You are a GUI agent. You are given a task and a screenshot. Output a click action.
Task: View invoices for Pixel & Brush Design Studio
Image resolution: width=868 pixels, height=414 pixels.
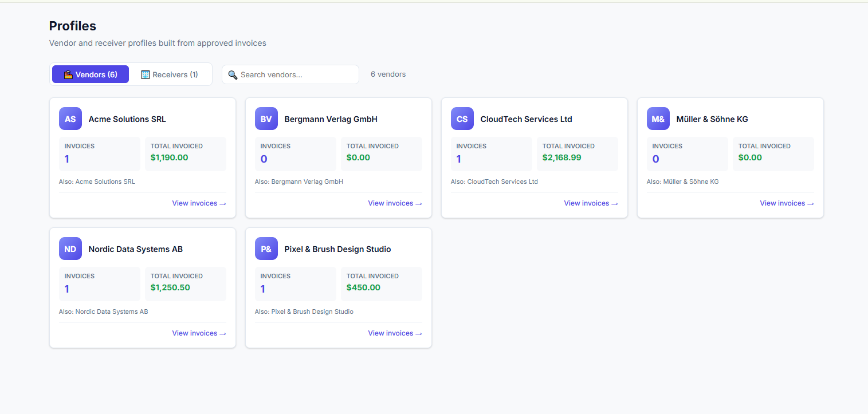pyautogui.click(x=395, y=333)
